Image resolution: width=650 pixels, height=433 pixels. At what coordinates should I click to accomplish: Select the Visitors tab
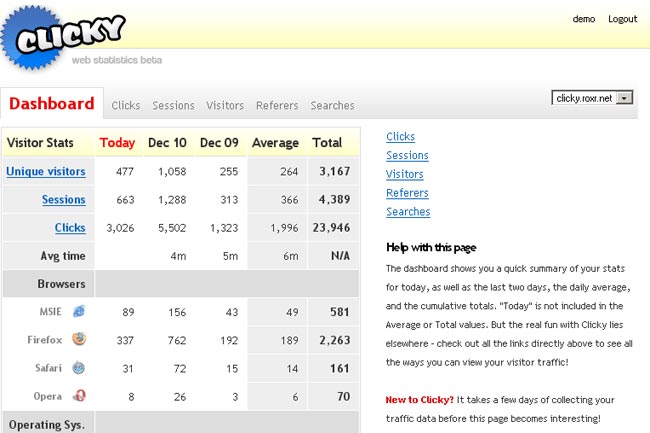[225, 106]
